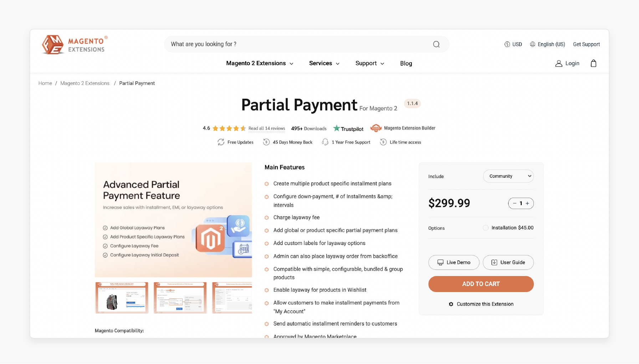Click the $299.99 price
Image resolution: width=639 pixels, height=364 pixels.
449,203
